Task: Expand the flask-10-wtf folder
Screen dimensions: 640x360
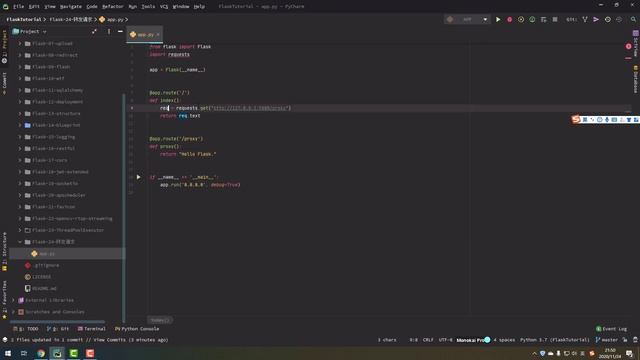Action: click(20, 78)
